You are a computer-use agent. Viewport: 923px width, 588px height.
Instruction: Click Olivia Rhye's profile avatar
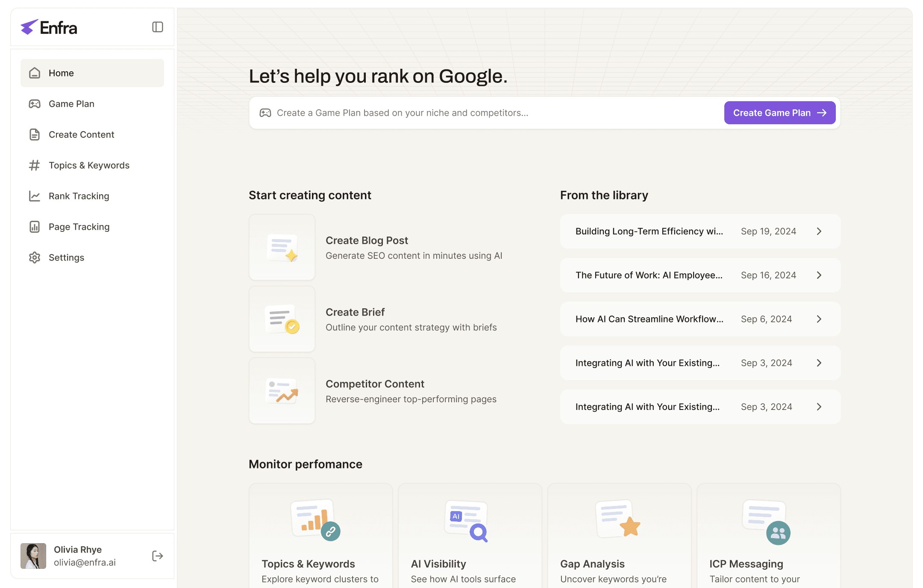pos(33,556)
